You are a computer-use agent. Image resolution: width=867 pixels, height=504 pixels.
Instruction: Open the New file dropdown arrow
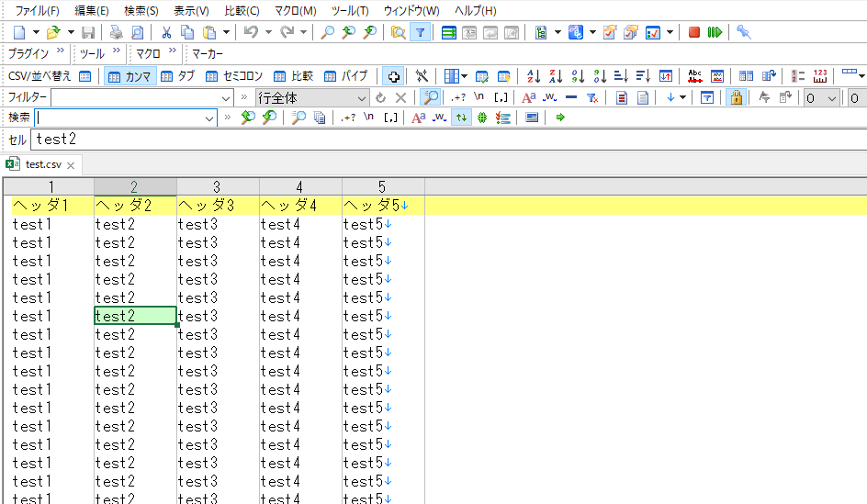click(36, 33)
